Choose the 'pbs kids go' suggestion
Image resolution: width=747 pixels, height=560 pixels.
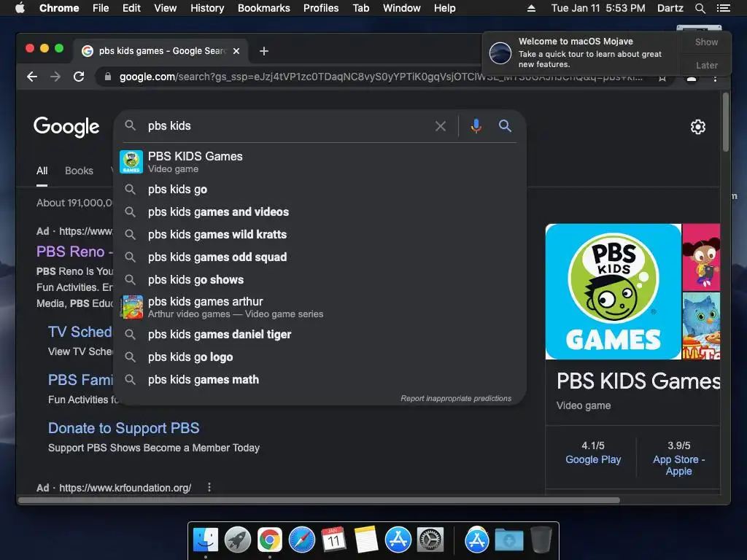pos(320,190)
